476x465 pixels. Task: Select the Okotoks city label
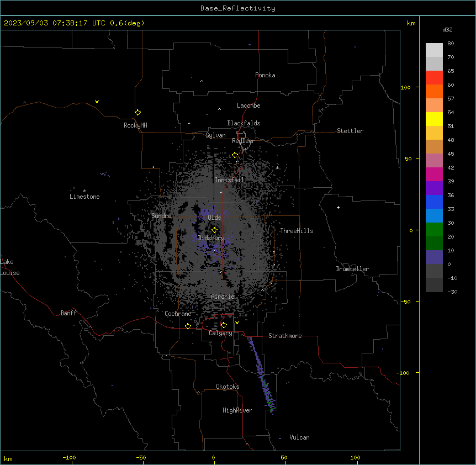click(228, 387)
